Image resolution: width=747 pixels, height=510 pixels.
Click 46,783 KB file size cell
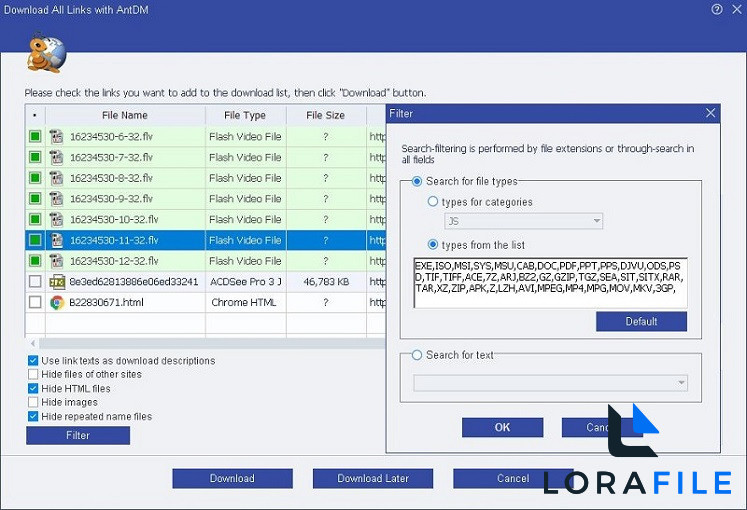[326, 282]
